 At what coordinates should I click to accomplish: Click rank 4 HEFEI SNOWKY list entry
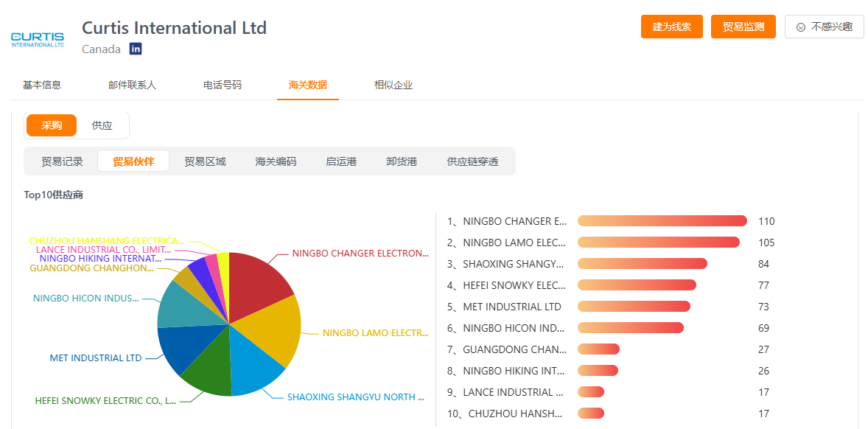tap(507, 285)
